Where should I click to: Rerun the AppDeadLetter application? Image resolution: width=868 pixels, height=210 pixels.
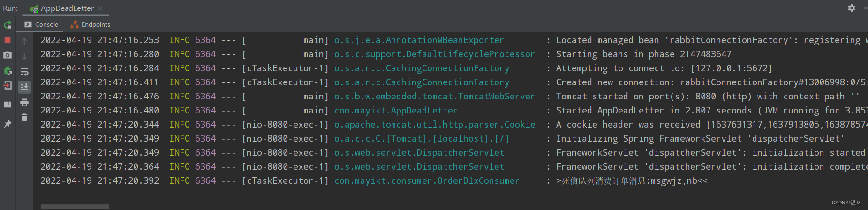[8, 25]
